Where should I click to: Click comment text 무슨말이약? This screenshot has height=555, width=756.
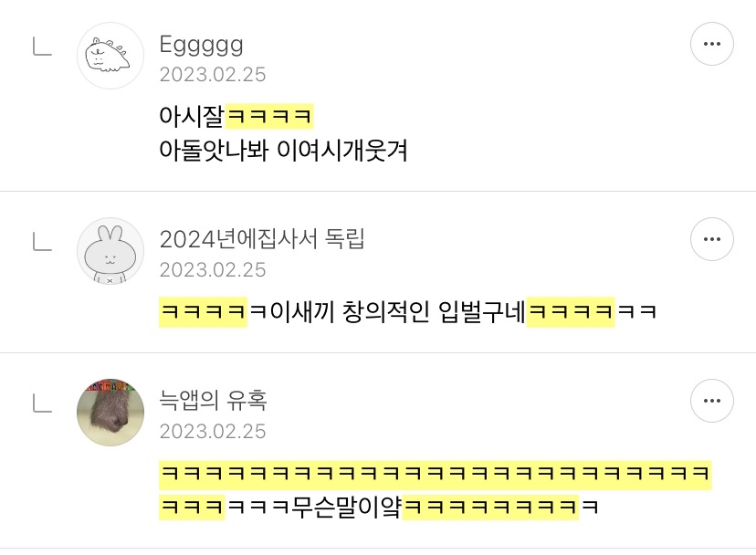(346, 507)
